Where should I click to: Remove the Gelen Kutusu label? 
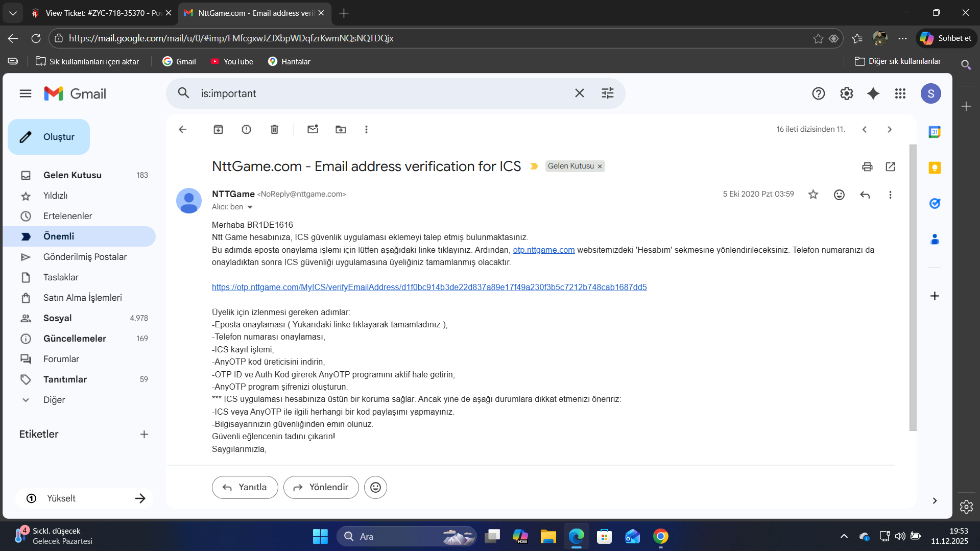click(x=600, y=166)
